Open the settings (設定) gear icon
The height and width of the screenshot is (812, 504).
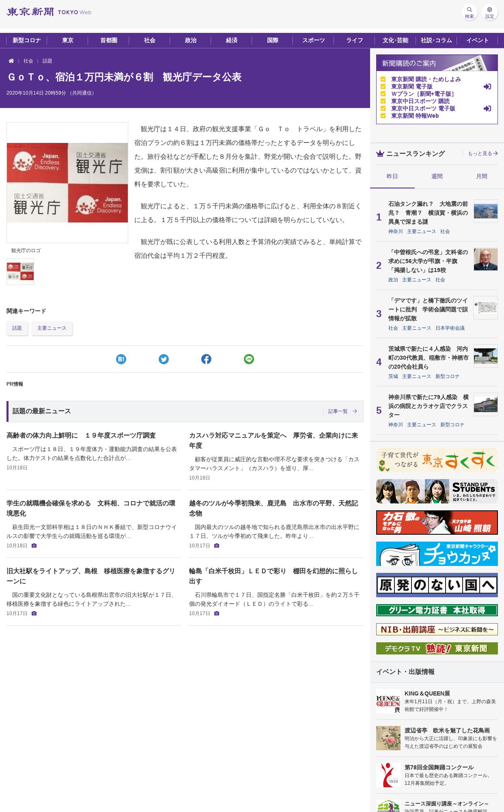pos(489,12)
